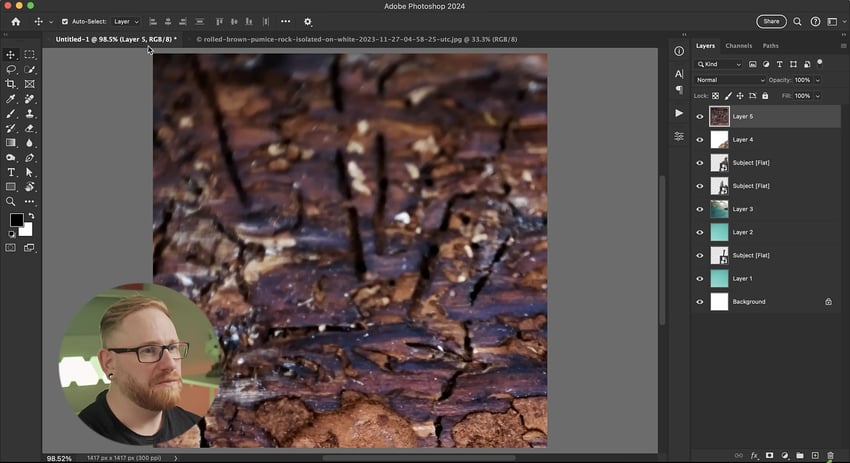The width and height of the screenshot is (850, 463).
Task: Uncheck the Auto-Select checkbox
Action: (65, 21)
